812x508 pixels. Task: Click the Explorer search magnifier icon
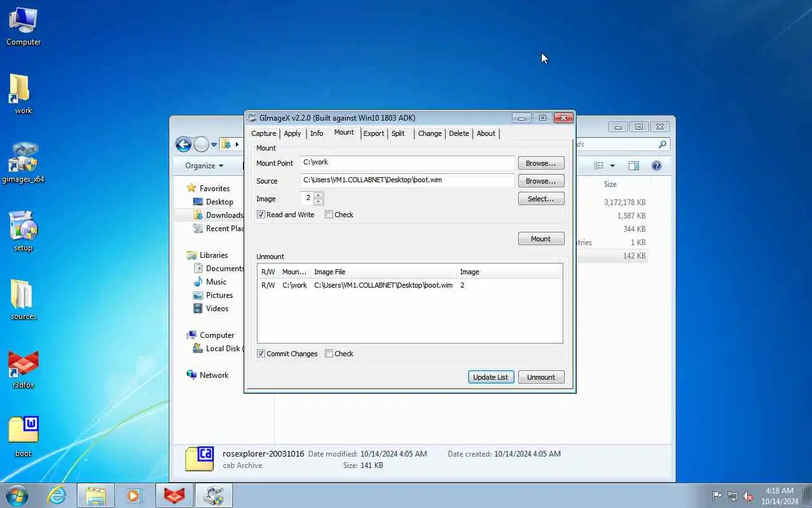pos(662,145)
